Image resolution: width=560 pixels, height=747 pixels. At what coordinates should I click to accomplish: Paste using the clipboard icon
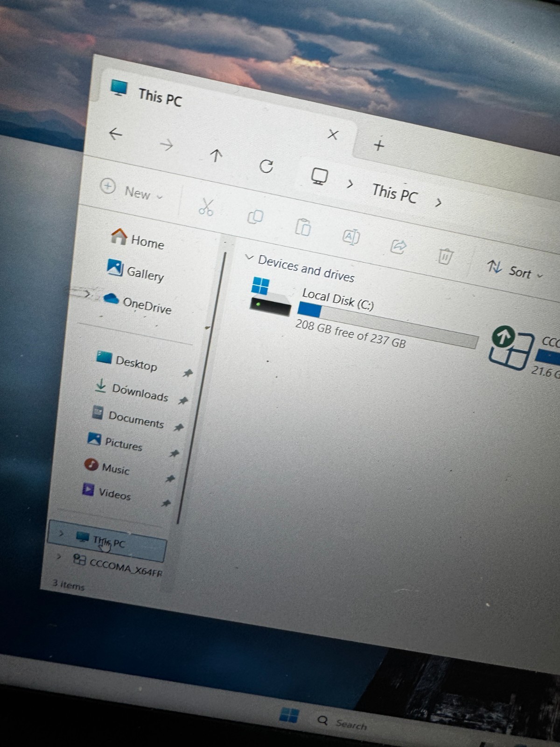click(303, 227)
